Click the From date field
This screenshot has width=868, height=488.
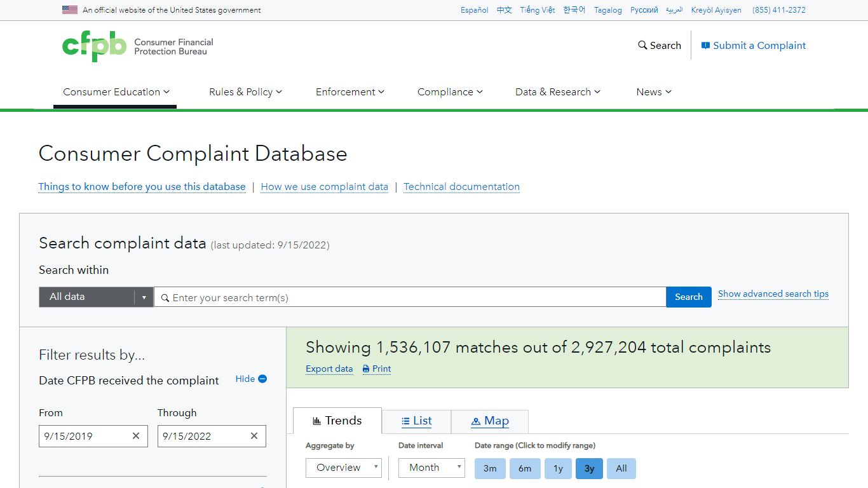(93, 436)
